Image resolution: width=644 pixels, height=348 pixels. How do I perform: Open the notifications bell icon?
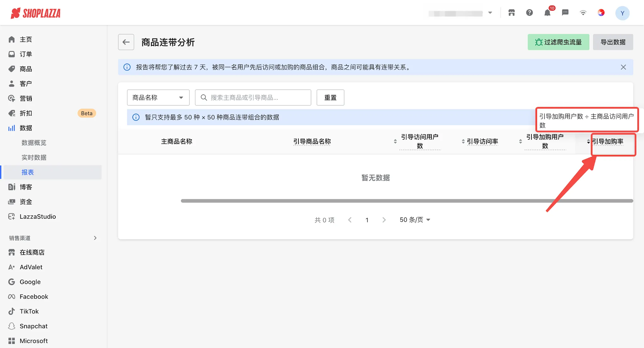(547, 13)
